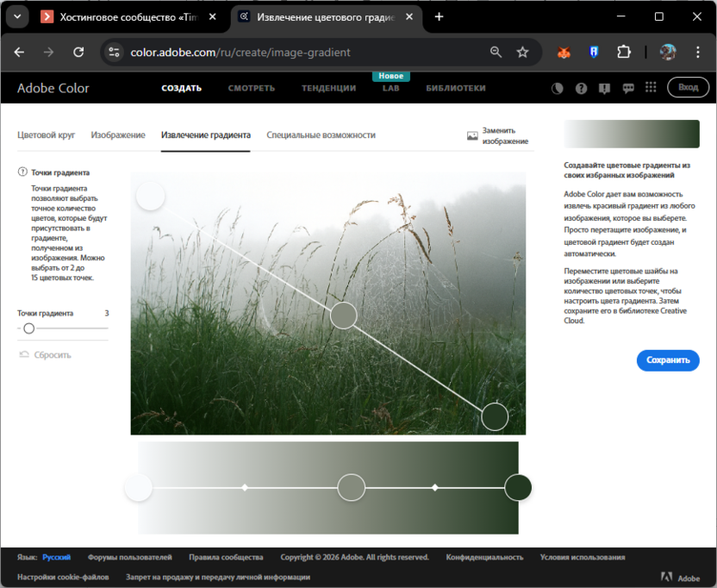Click the Заменить изображение icon
Viewport: 717px width, 588px height.
471,134
